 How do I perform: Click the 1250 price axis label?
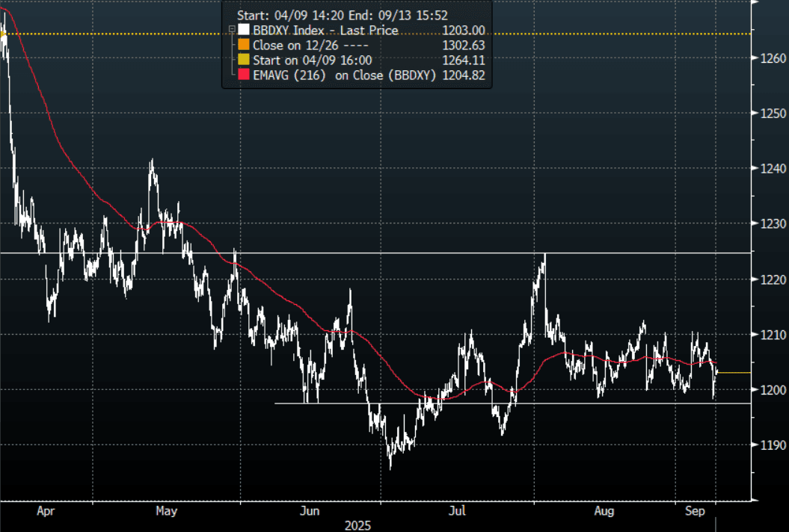click(x=773, y=114)
